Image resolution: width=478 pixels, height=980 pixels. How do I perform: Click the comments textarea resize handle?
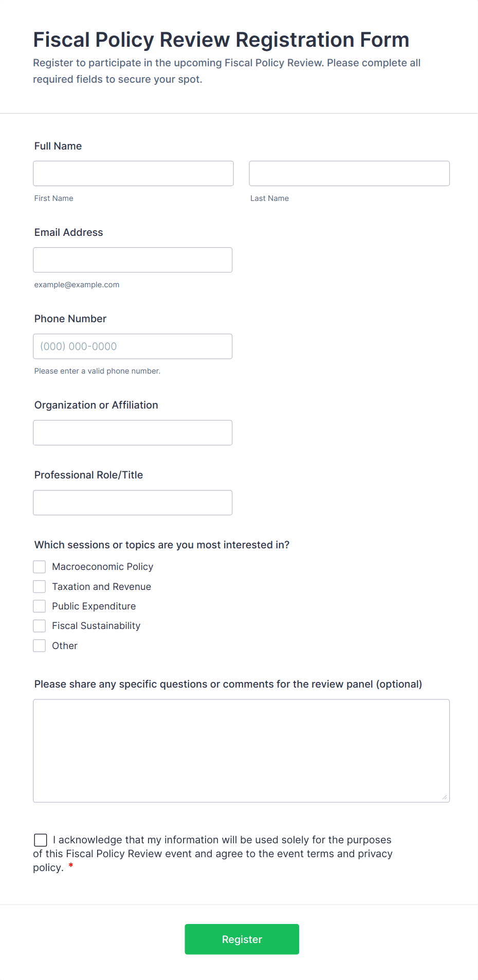click(x=445, y=797)
